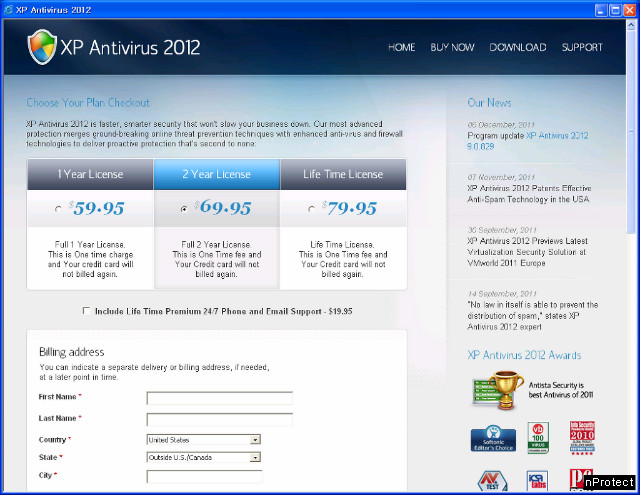Open the 'No law in itself' spam news
Viewport: 640px width, 495px height.
click(533, 316)
